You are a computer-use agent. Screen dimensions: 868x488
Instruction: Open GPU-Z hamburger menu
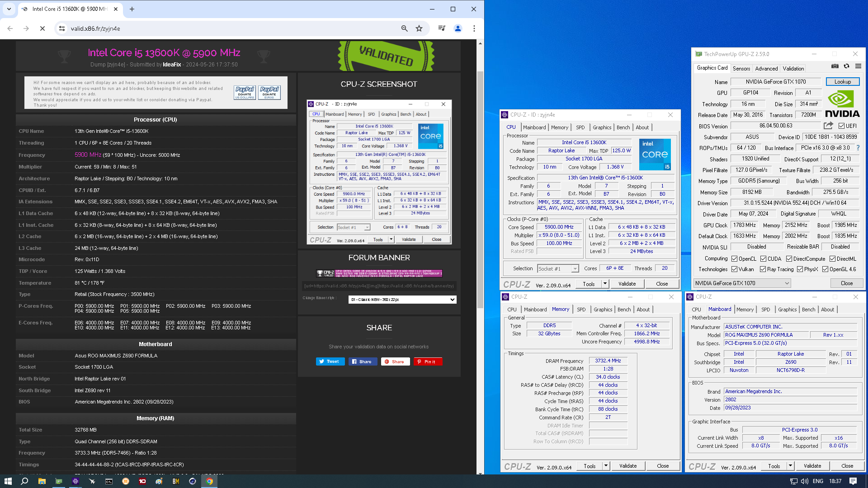click(858, 66)
